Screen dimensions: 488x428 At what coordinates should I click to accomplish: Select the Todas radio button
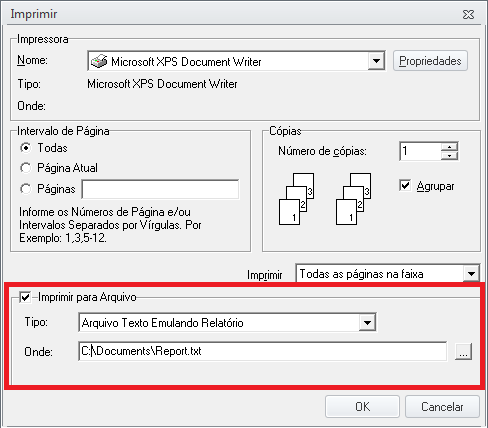pyautogui.click(x=26, y=148)
